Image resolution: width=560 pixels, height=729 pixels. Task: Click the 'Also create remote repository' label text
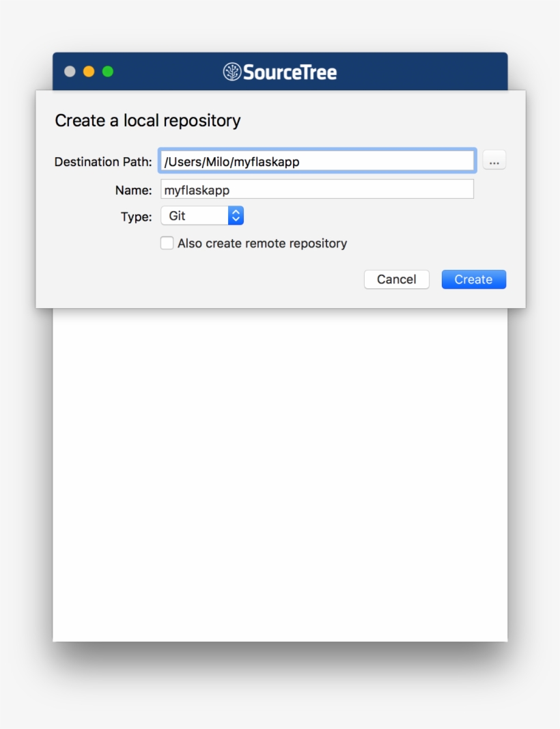(x=262, y=244)
